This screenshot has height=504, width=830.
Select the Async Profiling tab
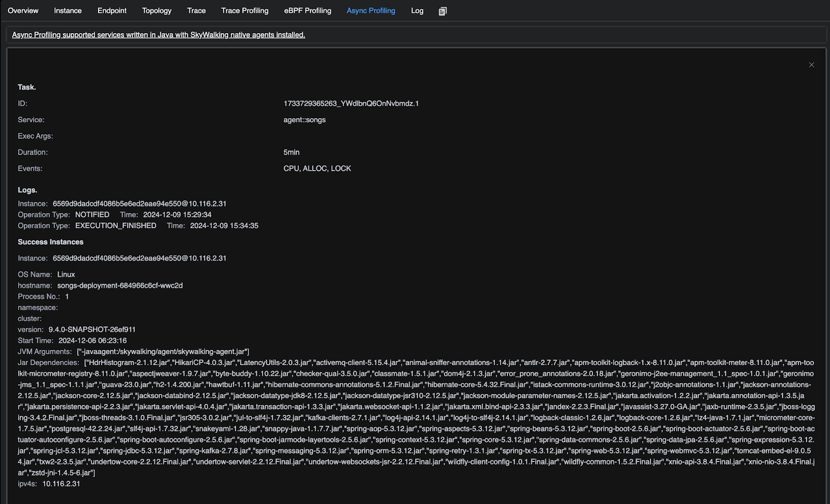pos(371,10)
